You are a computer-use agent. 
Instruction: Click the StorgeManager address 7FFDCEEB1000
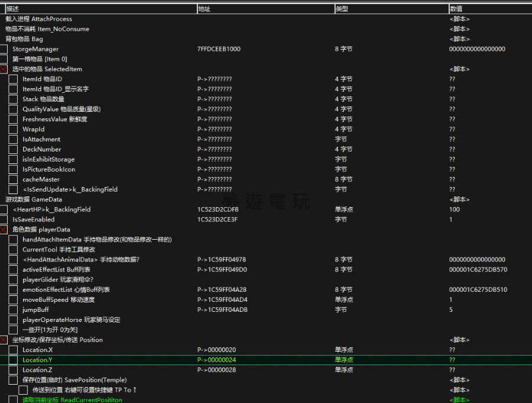click(219, 49)
